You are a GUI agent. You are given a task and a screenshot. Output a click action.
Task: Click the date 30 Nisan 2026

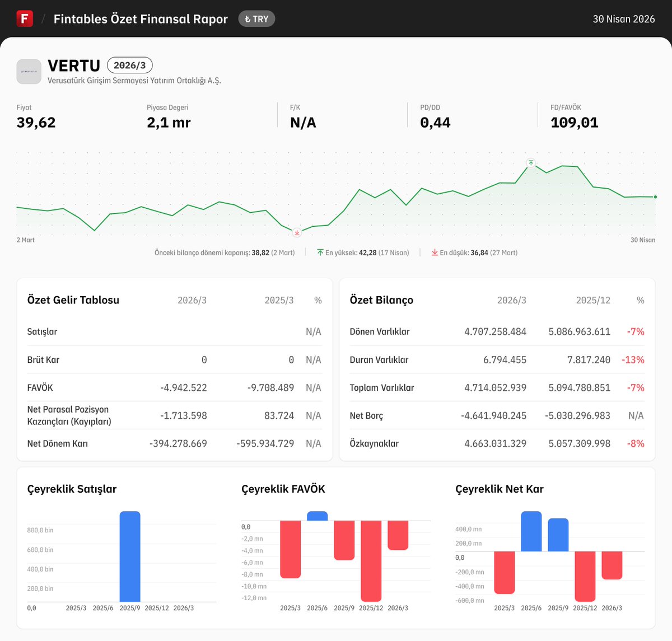(x=624, y=19)
